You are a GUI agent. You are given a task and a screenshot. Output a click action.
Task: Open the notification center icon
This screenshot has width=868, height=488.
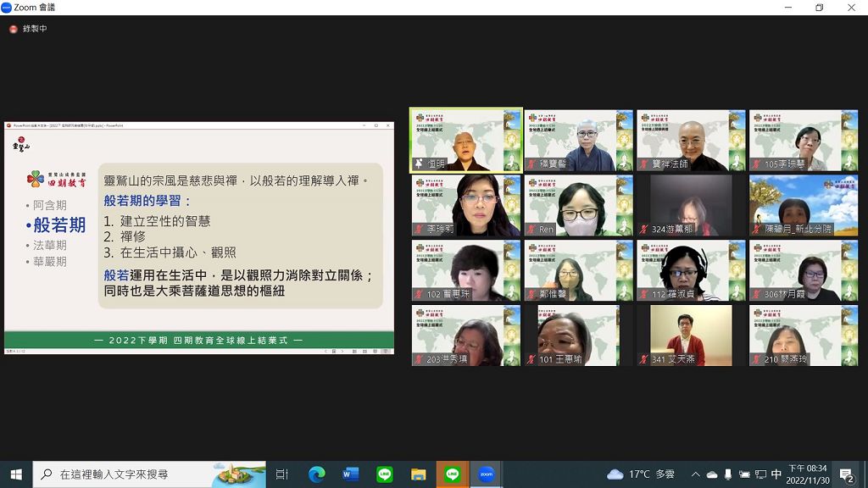pos(847,474)
